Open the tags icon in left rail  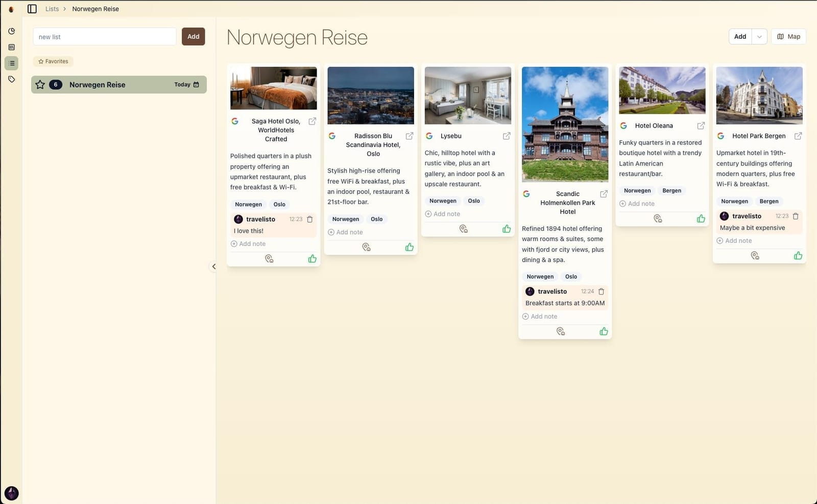(11, 79)
